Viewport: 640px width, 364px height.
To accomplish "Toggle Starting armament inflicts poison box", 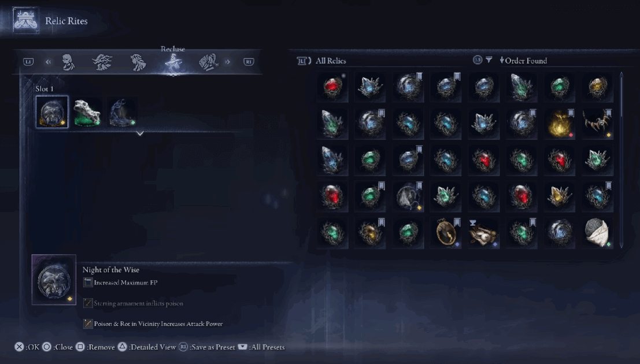I will [x=88, y=303].
